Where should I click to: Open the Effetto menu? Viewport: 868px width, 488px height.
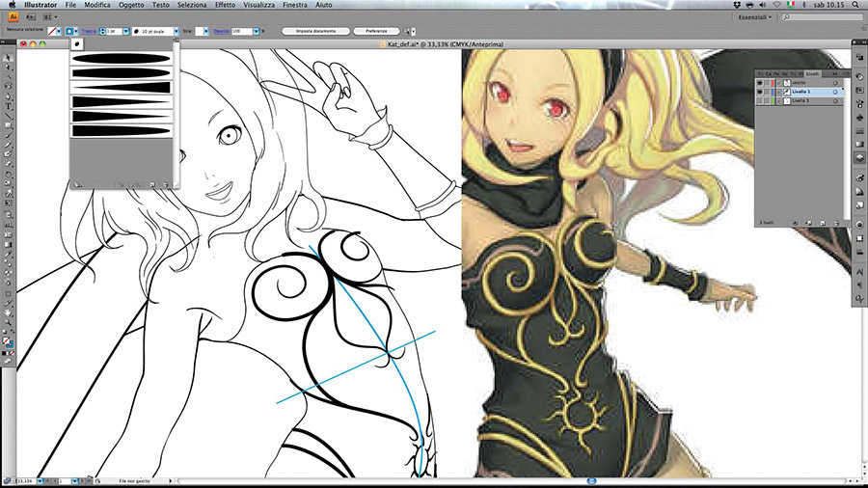point(226,5)
